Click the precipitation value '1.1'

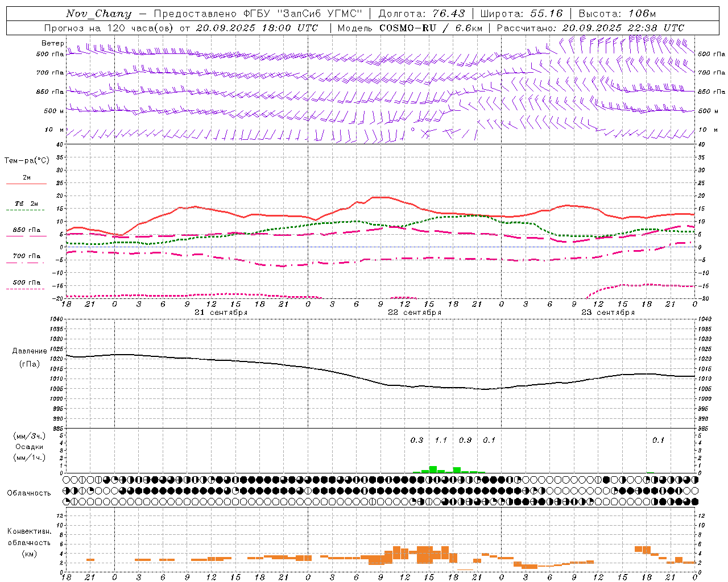(x=441, y=440)
